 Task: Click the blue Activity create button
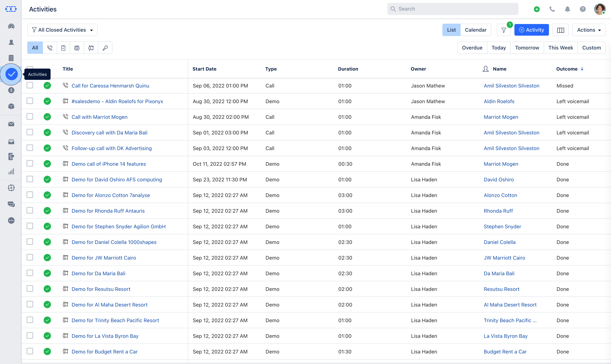coord(532,30)
